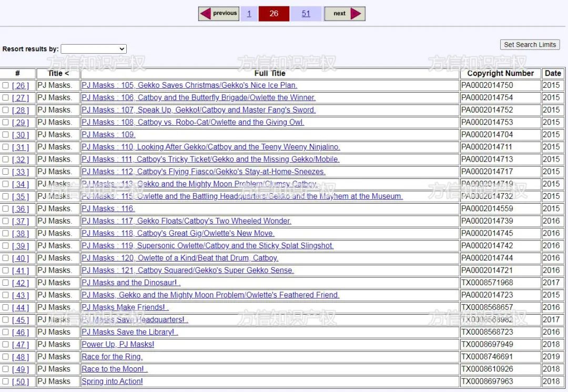Open 'PJ Masks : 105, Gekko Saves Christmas' title
Screen dimensions: 568x392
[x=189, y=85]
